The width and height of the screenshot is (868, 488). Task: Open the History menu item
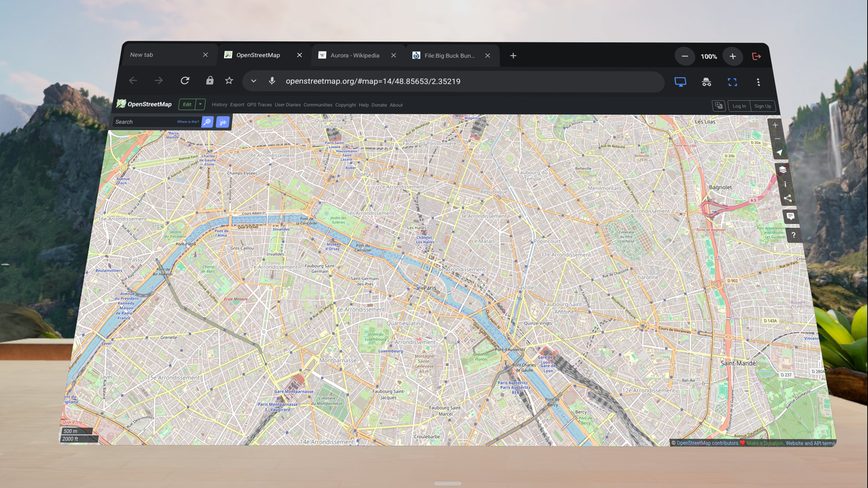click(x=220, y=105)
